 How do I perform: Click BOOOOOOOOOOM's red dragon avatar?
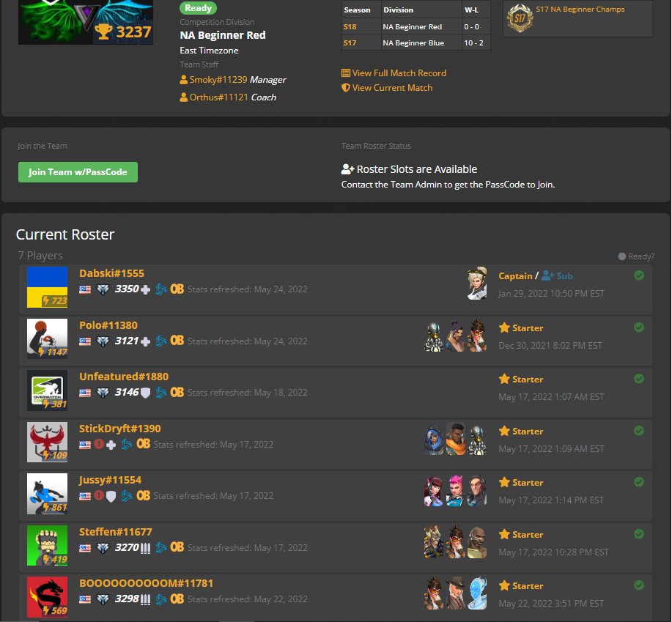tap(47, 597)
